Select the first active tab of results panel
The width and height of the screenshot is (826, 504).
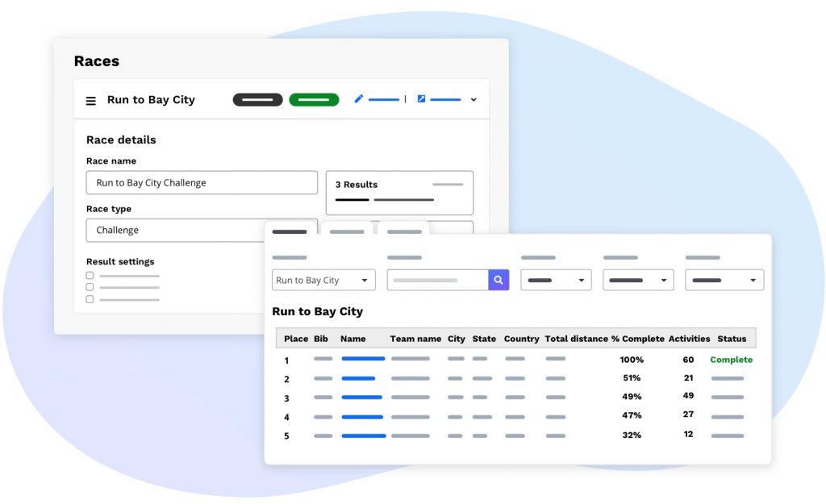(290, 232)
